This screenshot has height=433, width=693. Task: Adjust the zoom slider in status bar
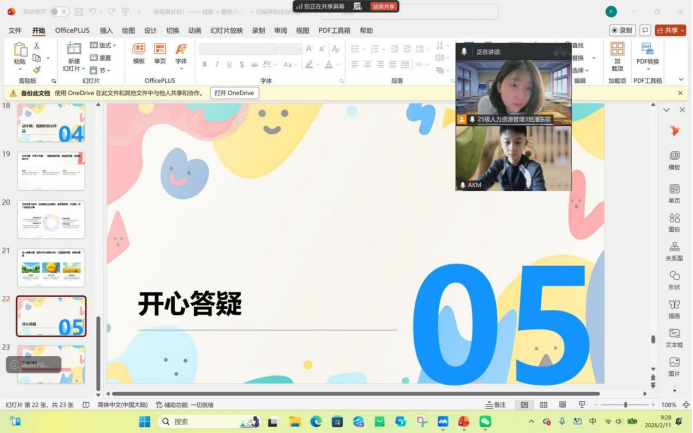click(626, 405)
